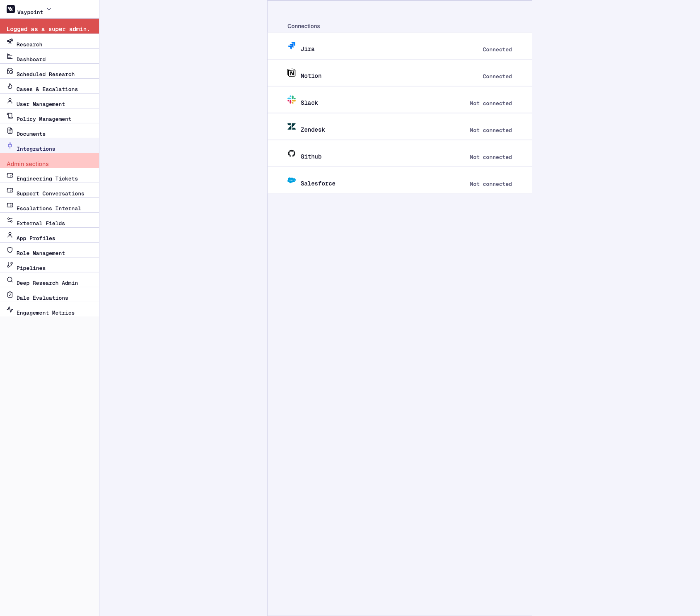Click the App Profiles person icon
700x616 pixels.
(10, 235)
